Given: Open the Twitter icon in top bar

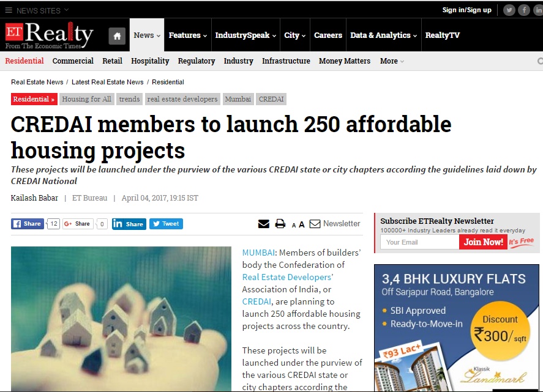Looking at the screenshot, I should pyautogui.click(x=509, y=10).
